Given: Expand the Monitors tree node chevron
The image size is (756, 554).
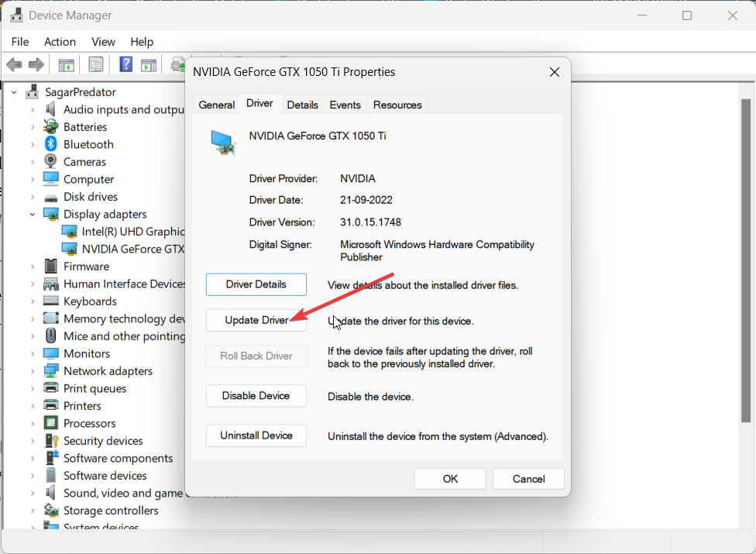Looking at the screenshot, I should [x=33, y=353].
